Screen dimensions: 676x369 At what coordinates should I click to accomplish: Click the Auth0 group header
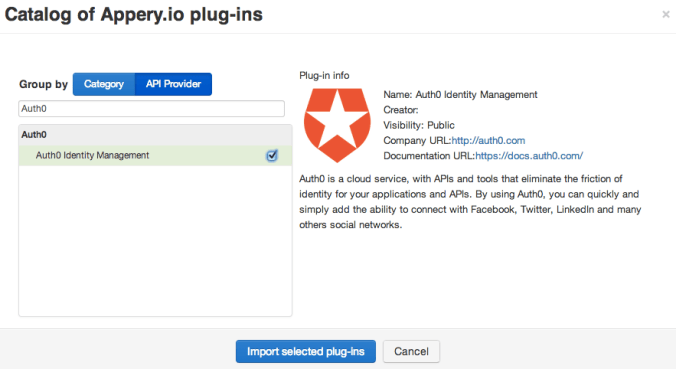pyautogui.click(x=155, y=135)
